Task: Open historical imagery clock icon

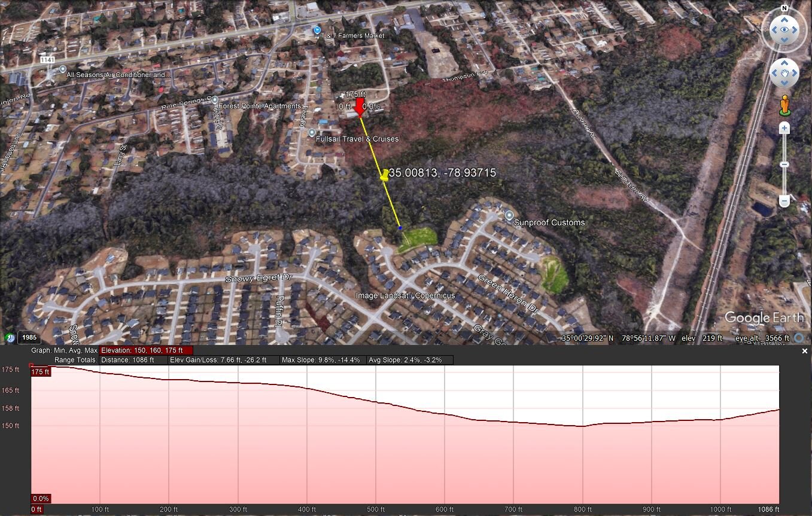Action: [10, 338]
